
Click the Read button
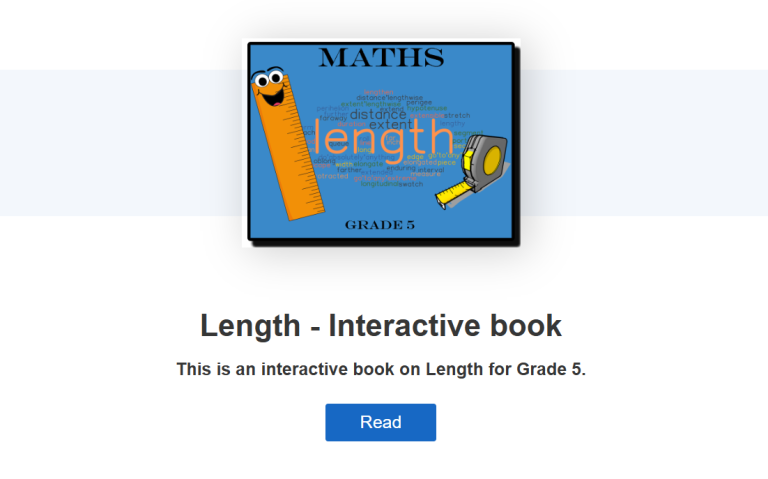[x=381, y=422]
